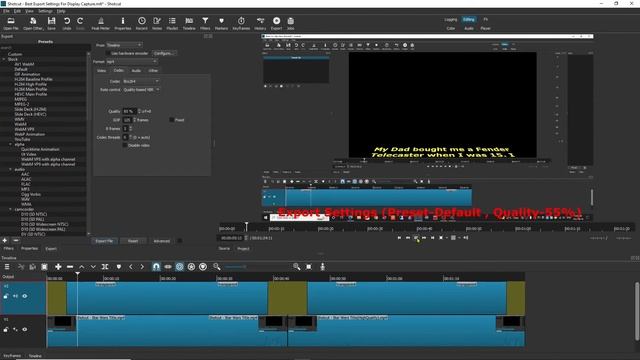Select the Editing layout tab
This screenshot has height=360, width=640.
tap(469, 19)
